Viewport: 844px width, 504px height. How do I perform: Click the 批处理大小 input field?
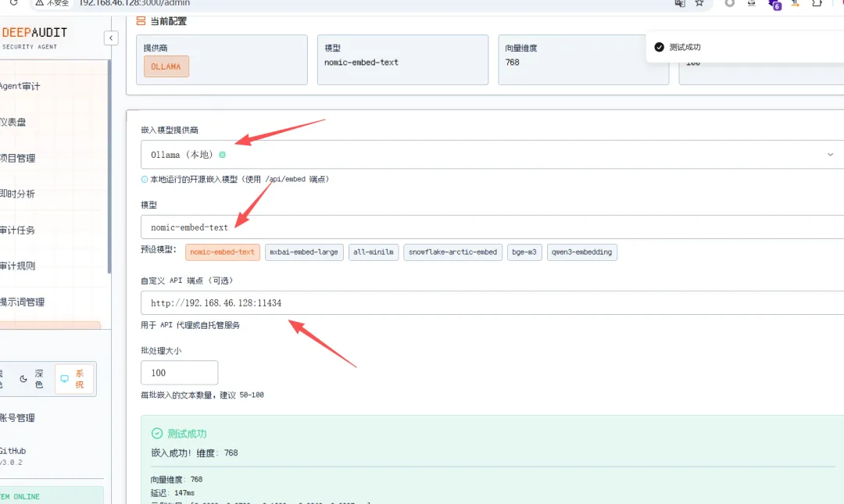(x=179, y=373)
